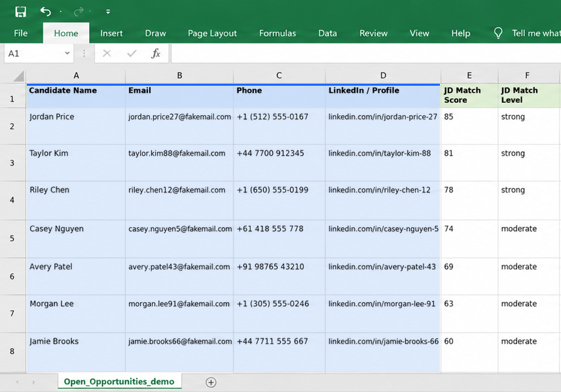561x392 pixels.
Task: Open the View ribbon tab
Action: [x=420, y=33]
